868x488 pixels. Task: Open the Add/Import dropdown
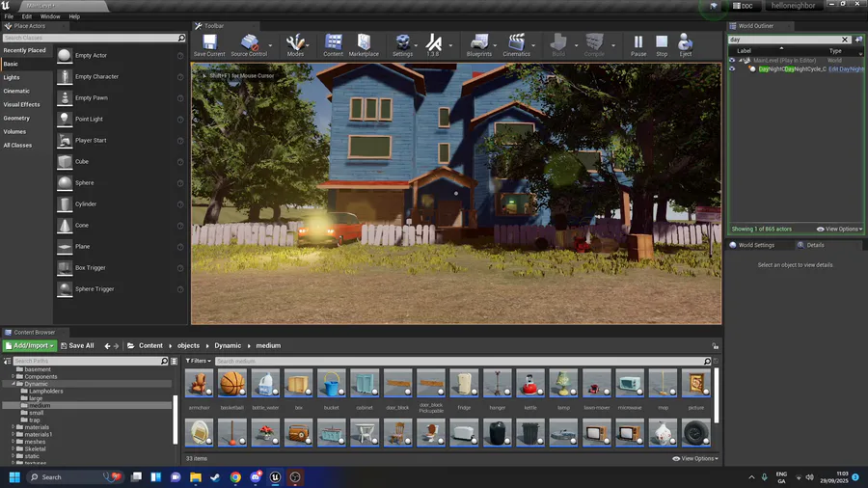pyautogui.click(x=30, y=346)
